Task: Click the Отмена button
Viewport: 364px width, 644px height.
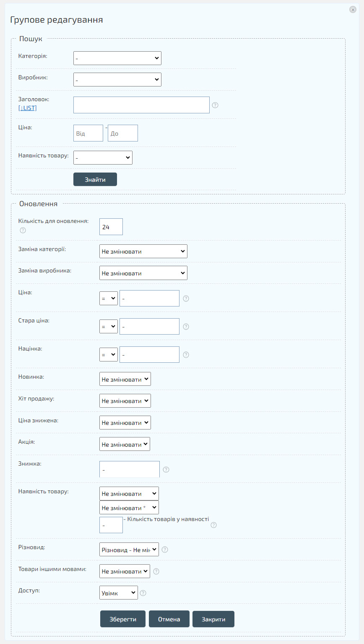Action: click(x=169, y=619)
